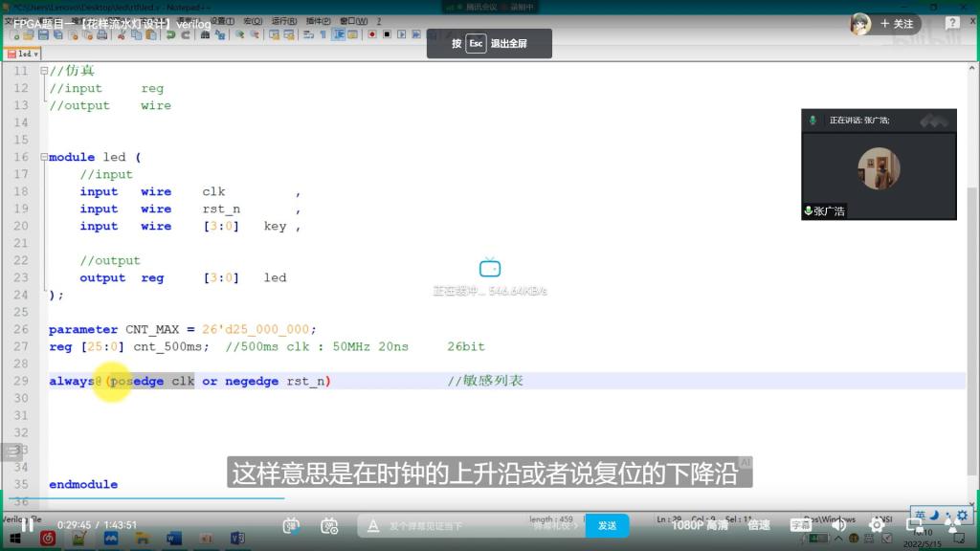Click the Notepad++ undo arrow icon
The image size is (980, 551).
click(170, 34)
